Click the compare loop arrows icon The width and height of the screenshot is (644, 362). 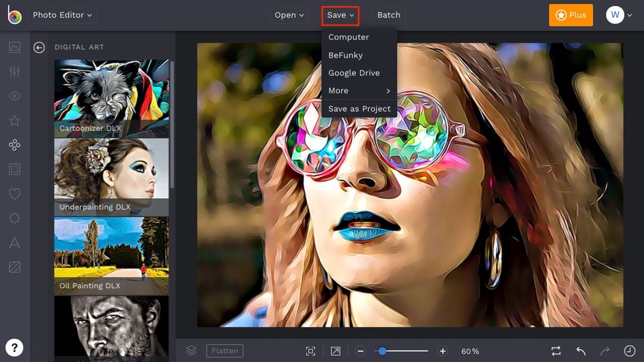(556, 351)
